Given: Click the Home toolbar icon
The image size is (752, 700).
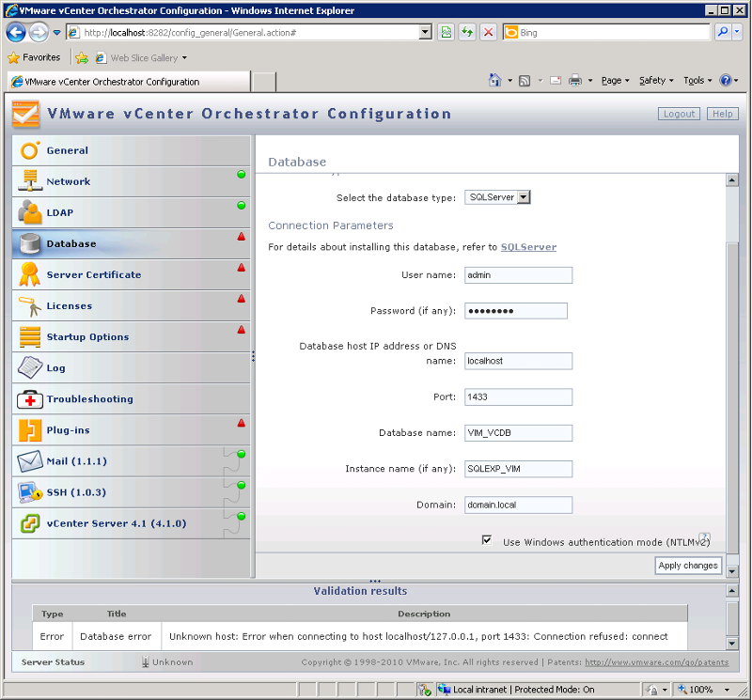Looking at the screenshot, I should click(x=495, y=80).
